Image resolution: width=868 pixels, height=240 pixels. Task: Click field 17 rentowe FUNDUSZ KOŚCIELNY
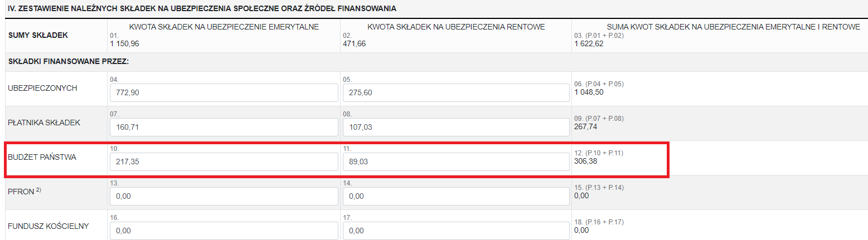click(456, 231)
